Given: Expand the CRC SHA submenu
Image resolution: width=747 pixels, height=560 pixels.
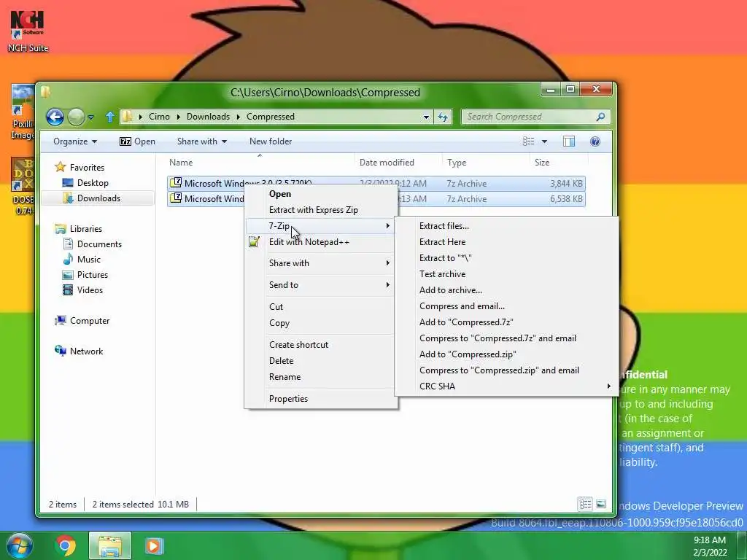Looking at the screenshot, I should 506,386.
